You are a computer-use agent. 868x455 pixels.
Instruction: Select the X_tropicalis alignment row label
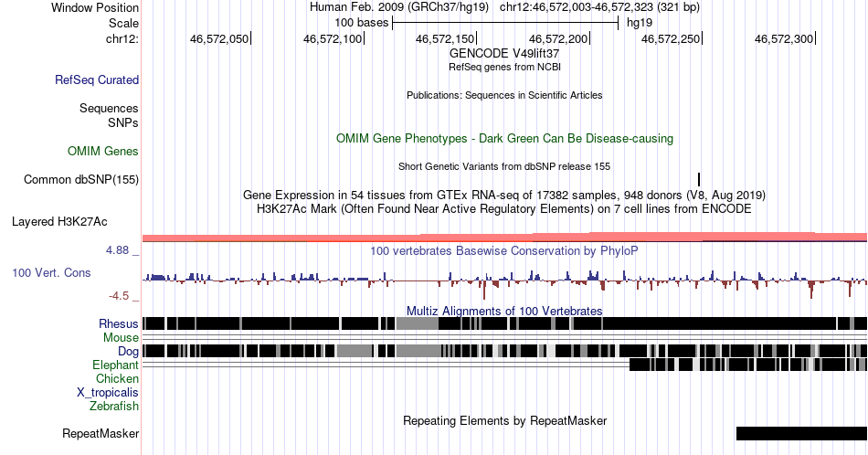click(x=108, y=393)
